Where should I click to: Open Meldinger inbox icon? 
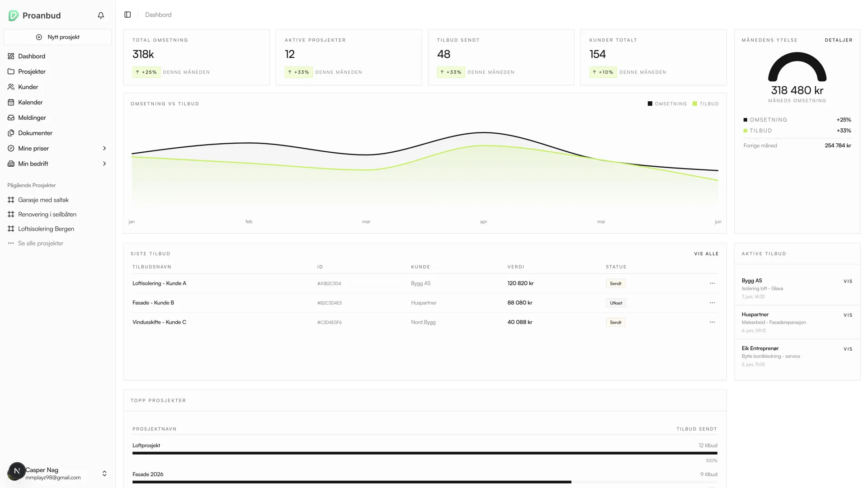(x=11, y=117)
